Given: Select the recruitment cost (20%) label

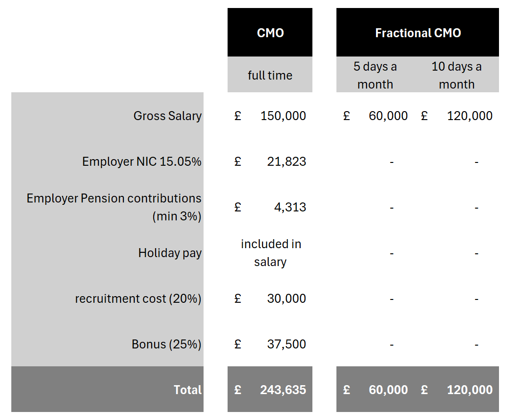Looking at the screenshot, I should coord(138,299).
